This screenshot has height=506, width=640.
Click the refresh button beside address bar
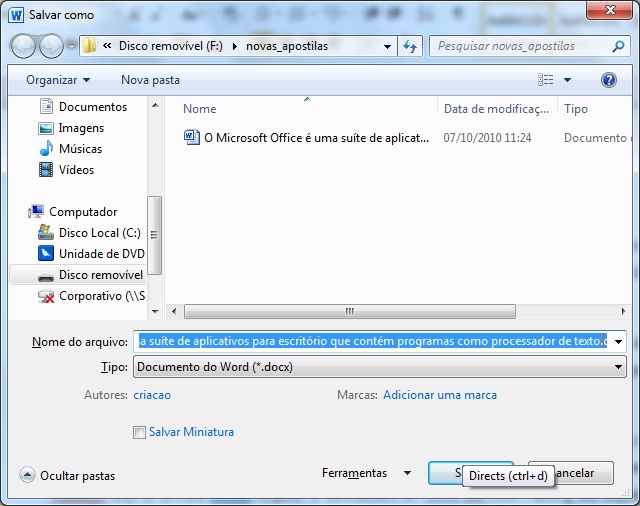click(x=409, y=46)
